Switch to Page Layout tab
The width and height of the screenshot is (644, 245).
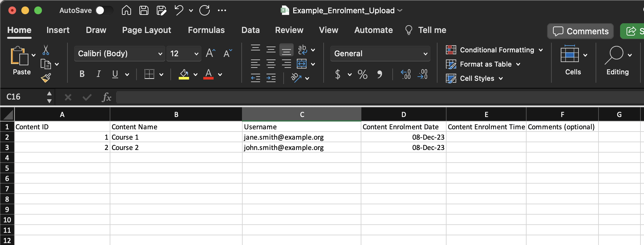tap(146, 30)
